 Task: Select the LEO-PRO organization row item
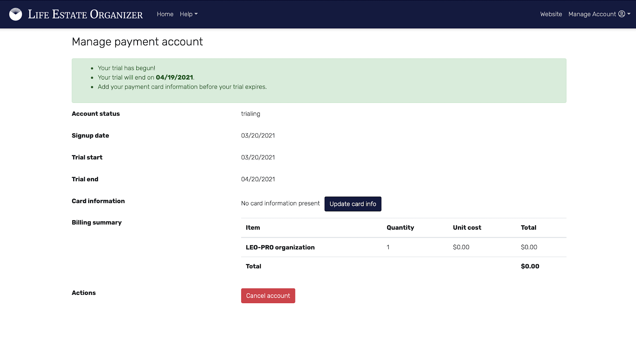pos(280,247)
